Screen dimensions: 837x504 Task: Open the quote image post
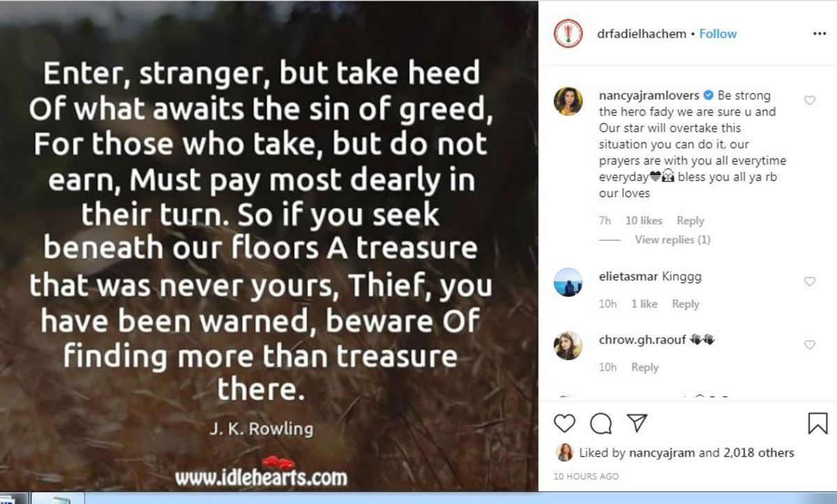(269, 246)
